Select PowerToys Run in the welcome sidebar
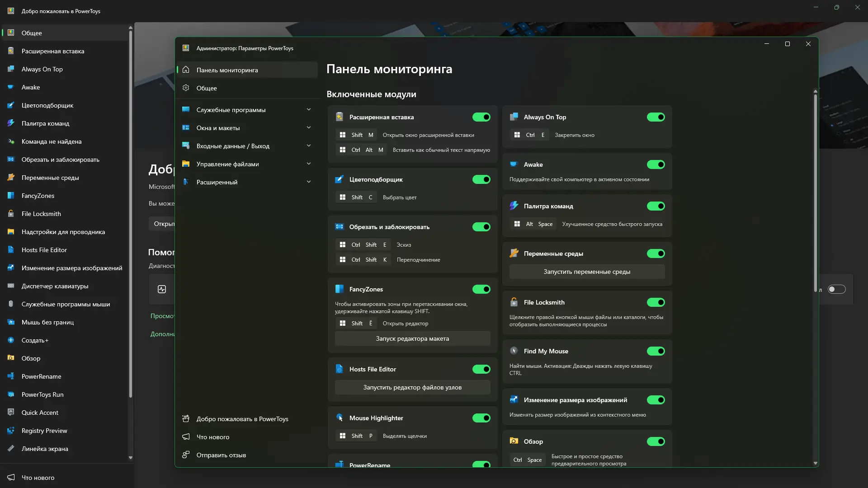This screenshot has height=488, width=868. click(x=42, y=394)
